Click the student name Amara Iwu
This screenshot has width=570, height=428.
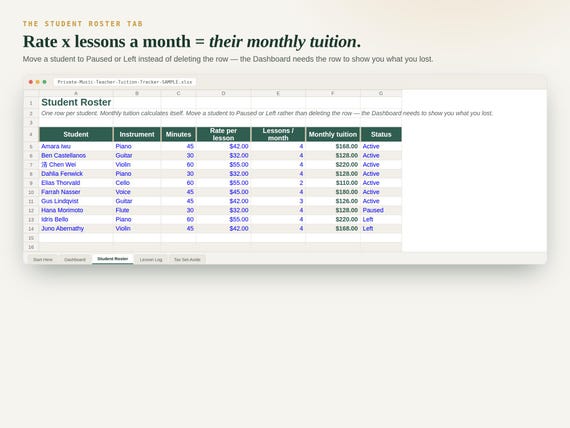(56, 146)
